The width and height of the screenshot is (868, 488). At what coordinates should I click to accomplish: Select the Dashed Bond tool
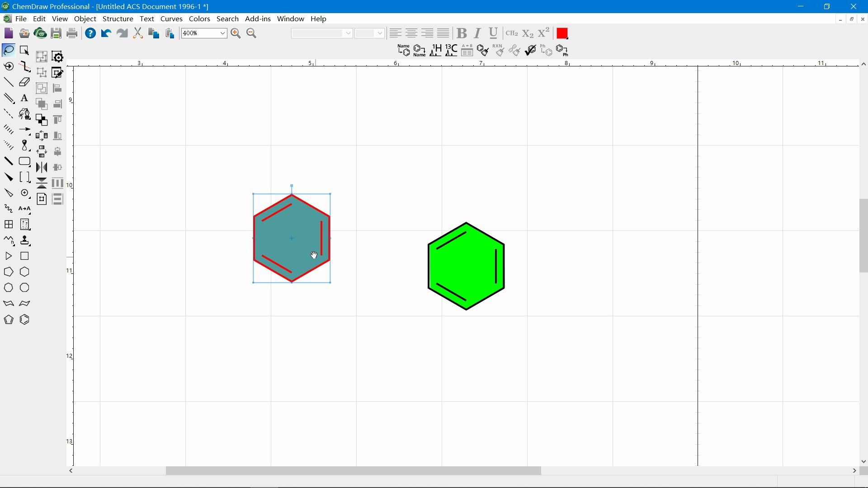click(x=9, y=114)
